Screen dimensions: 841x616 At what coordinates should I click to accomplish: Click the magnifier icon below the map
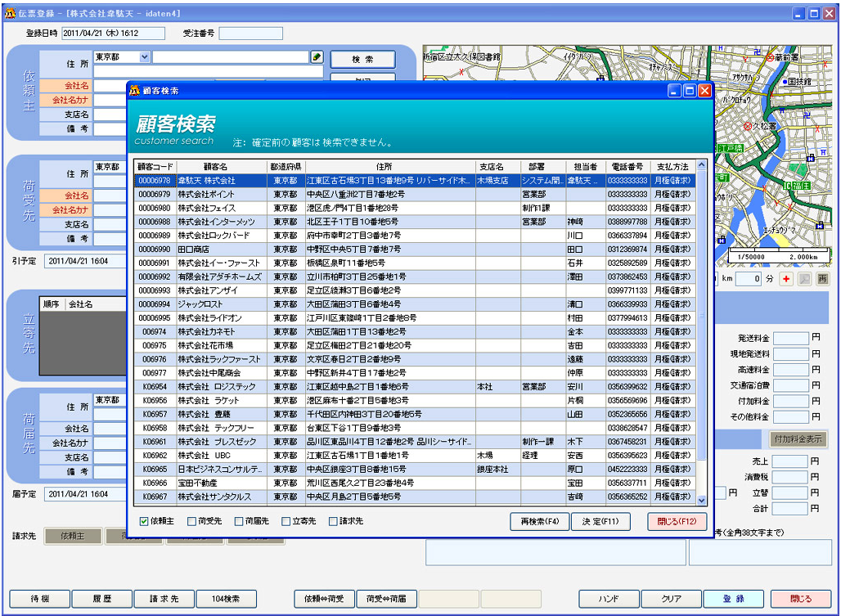click(805, 279)
